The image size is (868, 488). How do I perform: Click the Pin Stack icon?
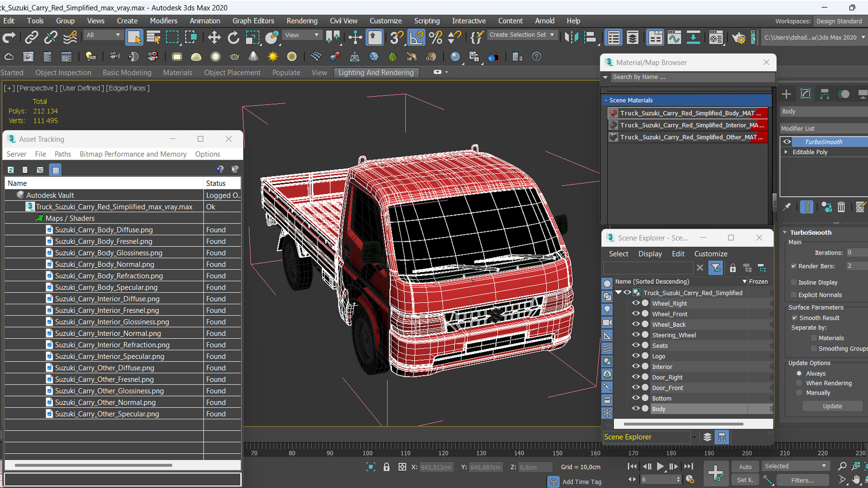pos(787,207)
